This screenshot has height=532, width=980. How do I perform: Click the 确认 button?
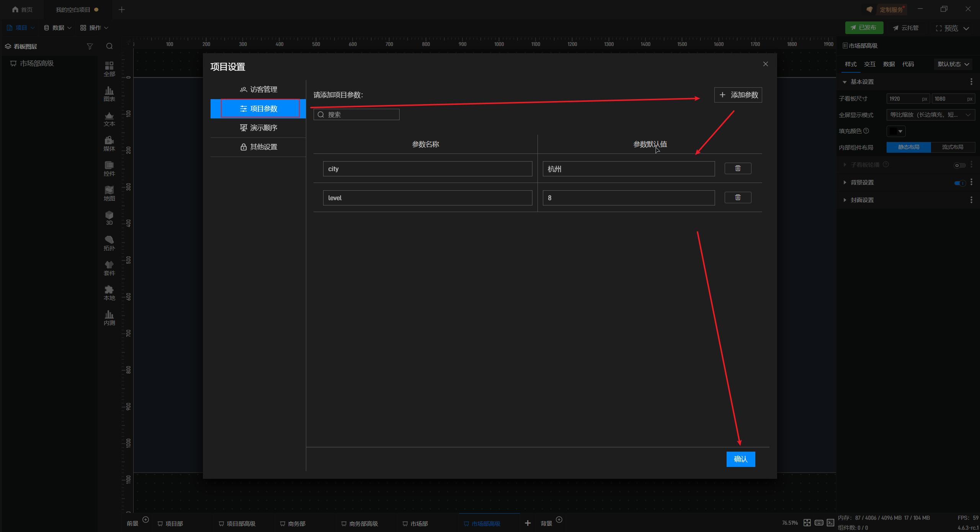tap(740, 459)
